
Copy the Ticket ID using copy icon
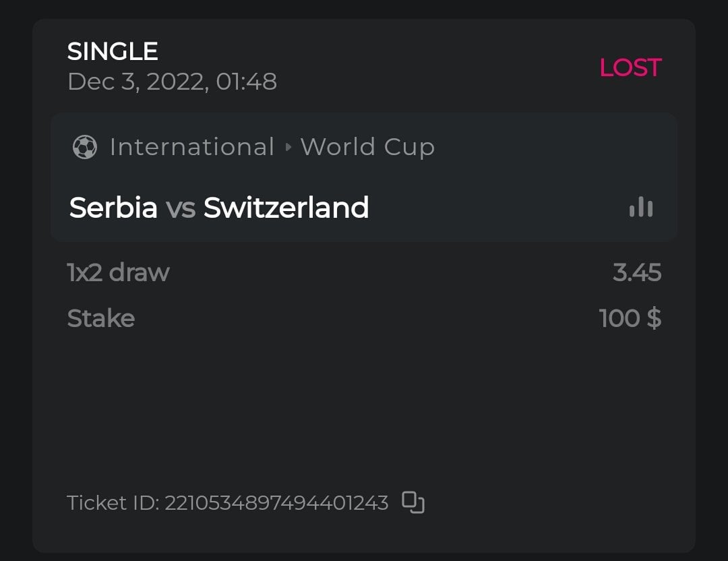[413, 502]
